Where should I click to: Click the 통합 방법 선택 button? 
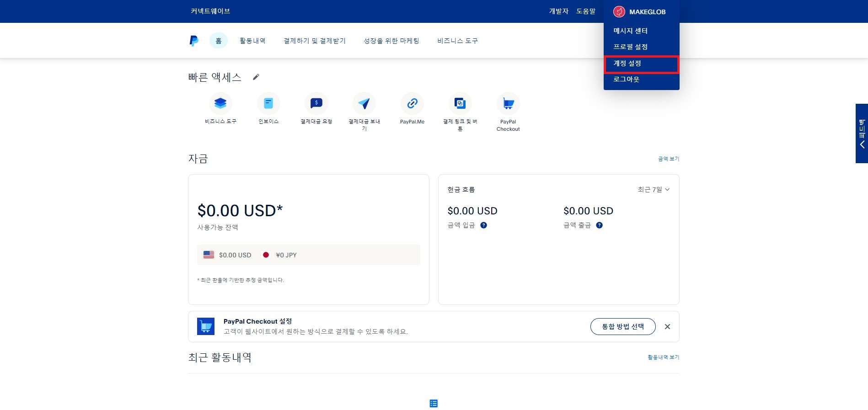(x=623, y=327)
